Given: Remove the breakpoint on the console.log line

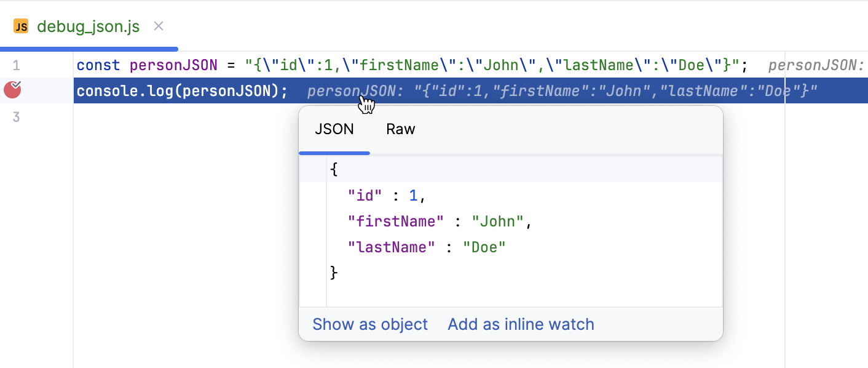Looking at the screenshot, I should click(x=12, y=90).
